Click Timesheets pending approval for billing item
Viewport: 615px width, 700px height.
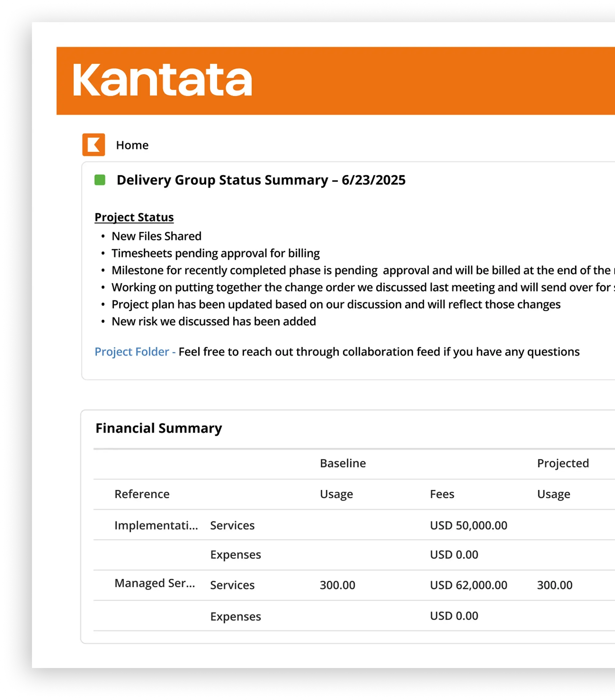215,253
